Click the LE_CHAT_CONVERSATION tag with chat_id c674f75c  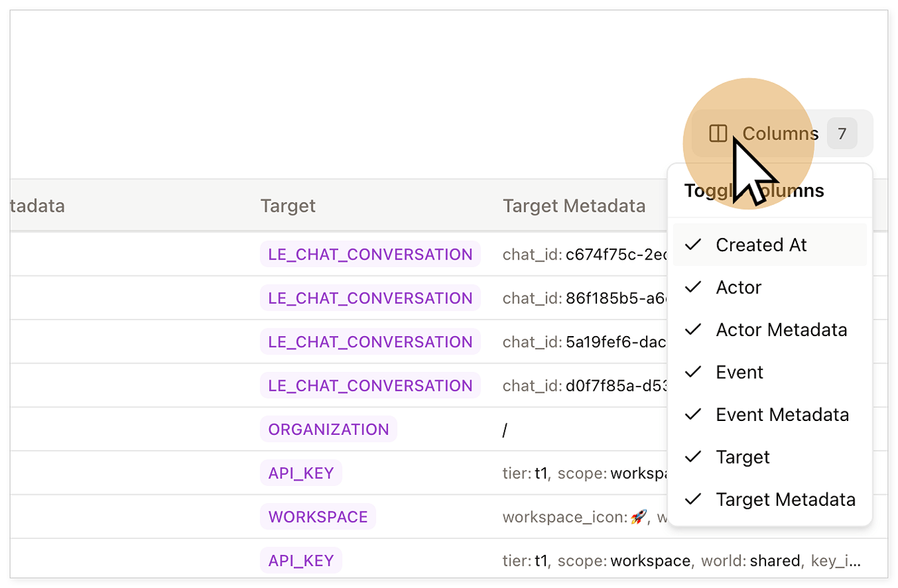[x=370, y=254]
